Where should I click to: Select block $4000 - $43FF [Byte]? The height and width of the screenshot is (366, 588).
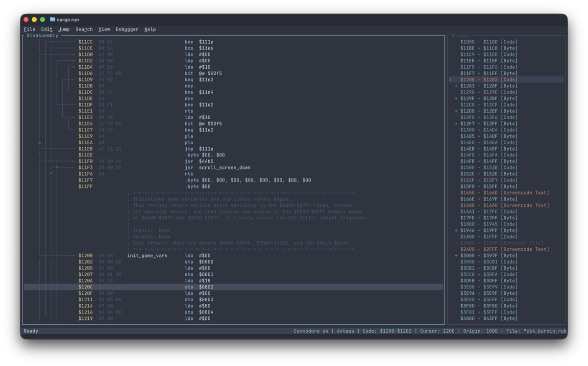[489, 318]
